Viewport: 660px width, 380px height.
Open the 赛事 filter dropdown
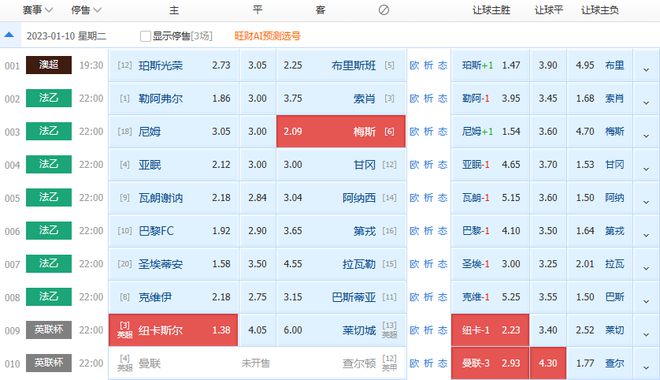[x=37, y=10]
